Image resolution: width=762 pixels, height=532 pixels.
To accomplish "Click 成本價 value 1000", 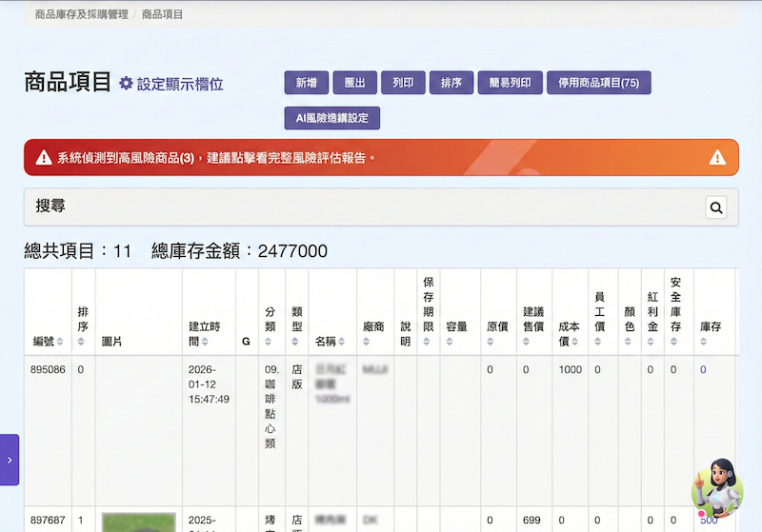I will point(570,369).
